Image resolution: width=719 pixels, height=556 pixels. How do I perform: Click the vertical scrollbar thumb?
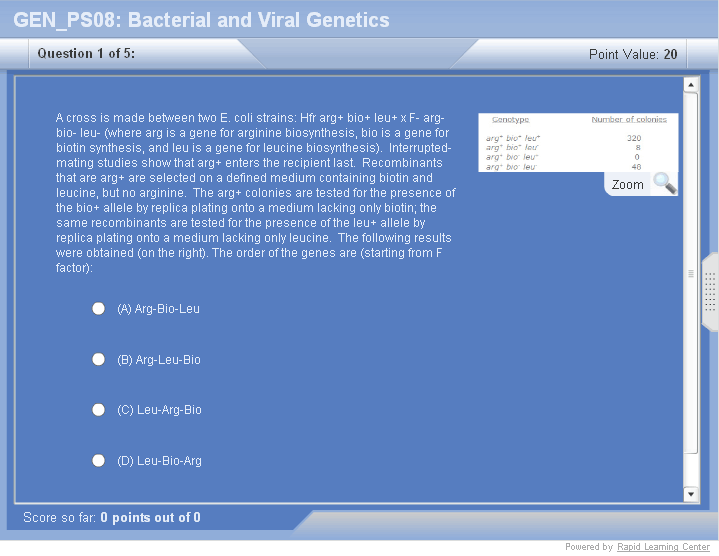[x=690, y=273]
